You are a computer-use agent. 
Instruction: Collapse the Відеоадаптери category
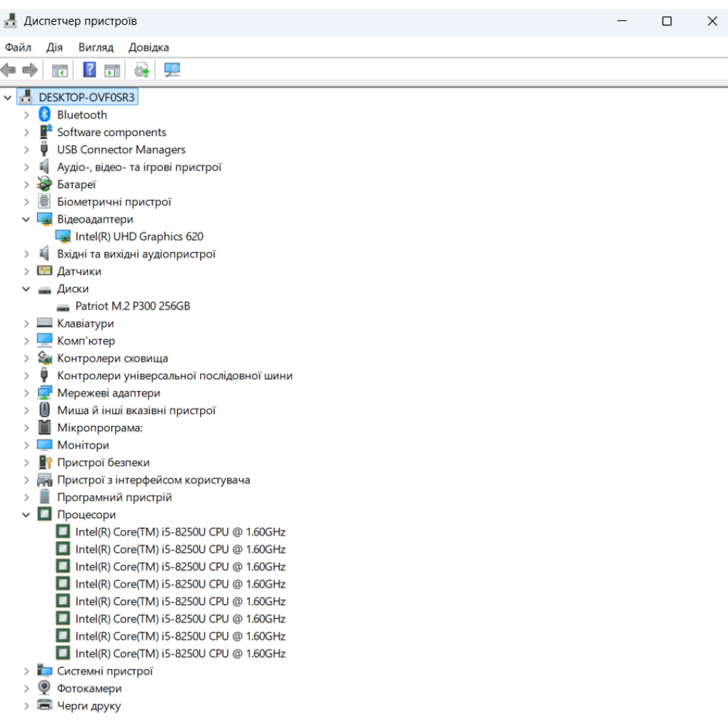tap(26, 219)
